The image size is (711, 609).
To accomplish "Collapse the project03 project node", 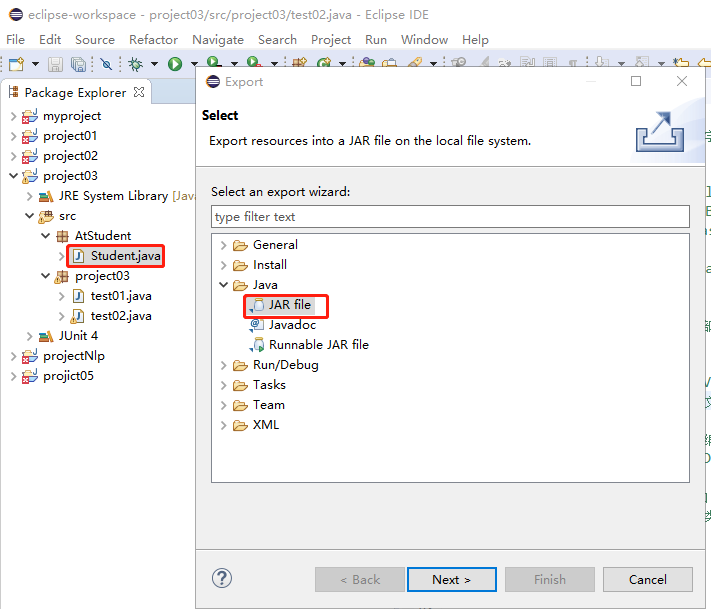I will 14,176.
